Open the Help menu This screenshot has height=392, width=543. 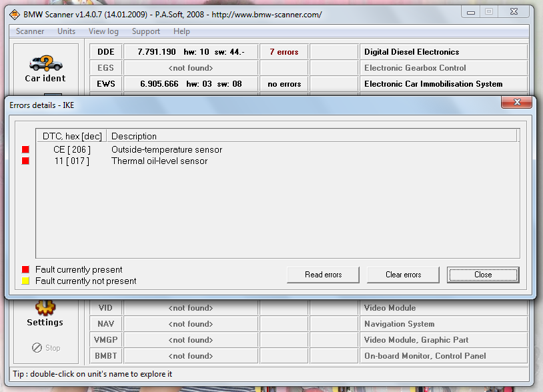[181, 31]
